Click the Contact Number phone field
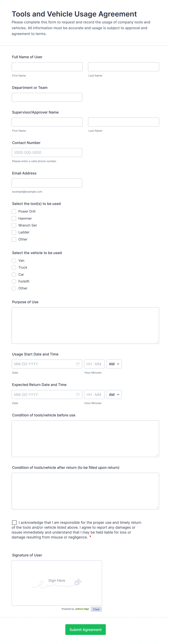Viewport: 169px width, 644px height. tap(47, 153)
